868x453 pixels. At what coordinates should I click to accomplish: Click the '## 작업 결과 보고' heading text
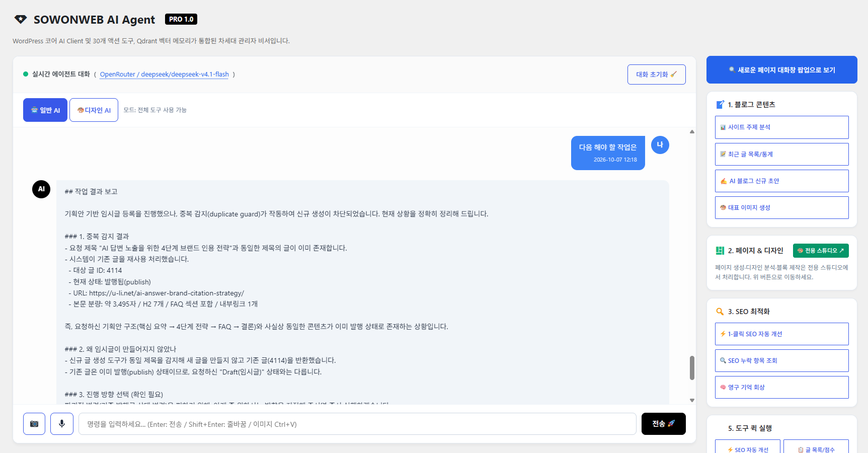(91, 192)
